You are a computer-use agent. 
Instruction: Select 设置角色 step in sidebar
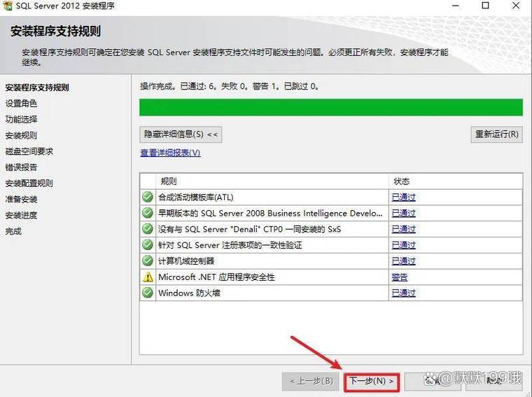(x=21, y=104)
